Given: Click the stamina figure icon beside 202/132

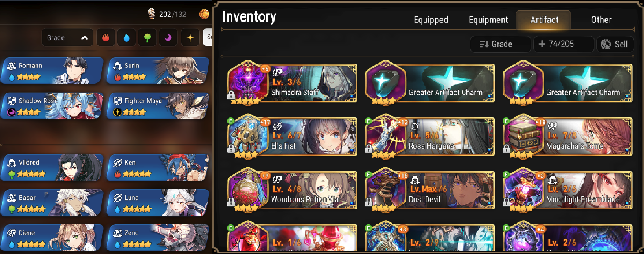Looking at the screenshot, I should [151, 14].
